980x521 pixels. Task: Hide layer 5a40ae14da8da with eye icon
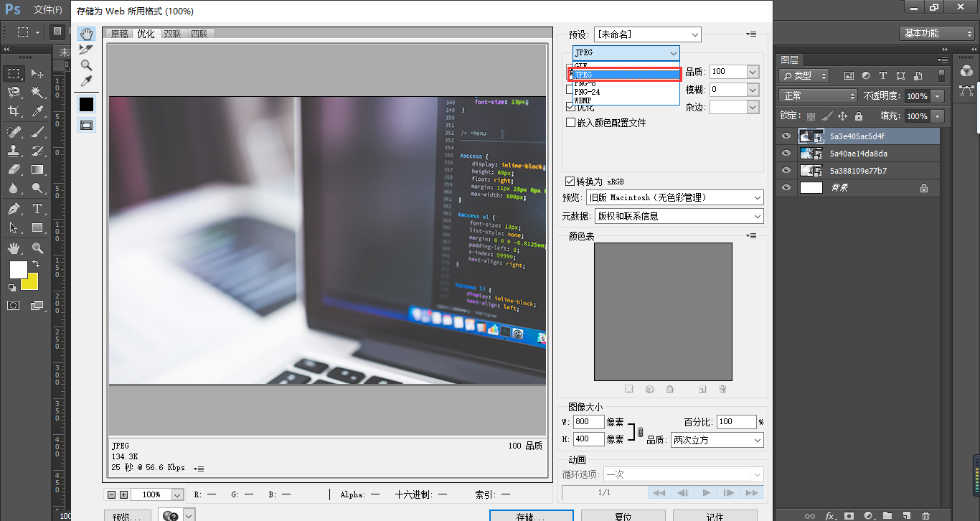pos(786,153)
